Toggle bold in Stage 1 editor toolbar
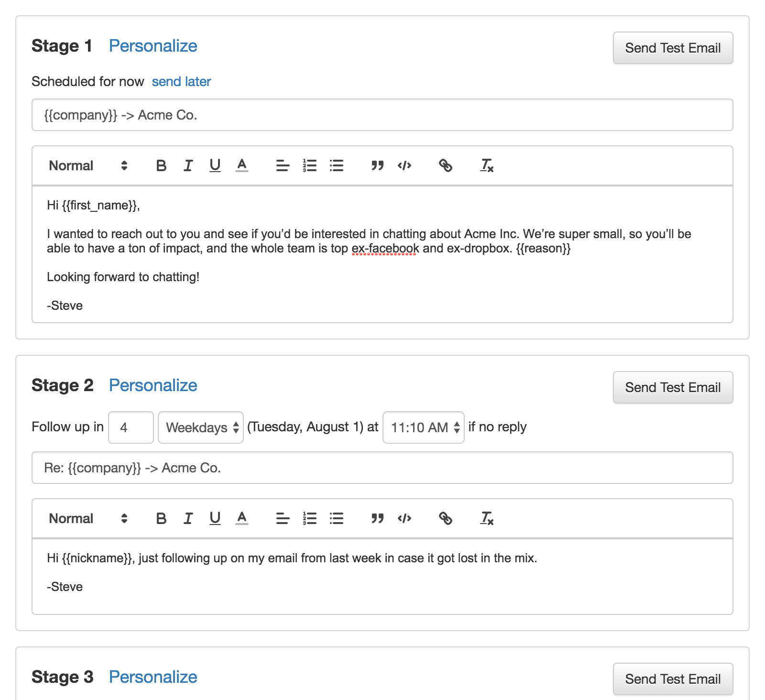765x700 pixels. tap(161, 165)
